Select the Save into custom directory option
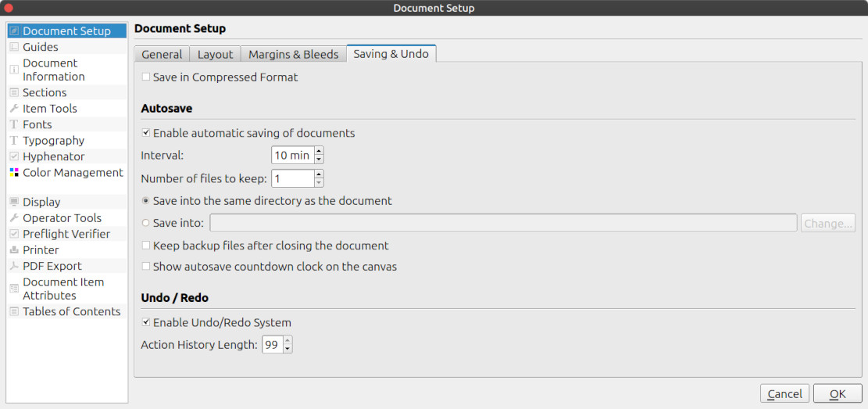Image resolution: width=868 pixels, height=409 pixels. tap(146, 223)
